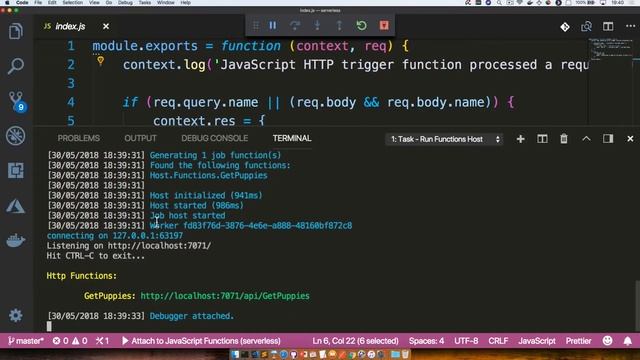Viewport: 640px width, 360px height.
Task: Open the Debug view in activity bar
Action: click(x=16, y=136)
